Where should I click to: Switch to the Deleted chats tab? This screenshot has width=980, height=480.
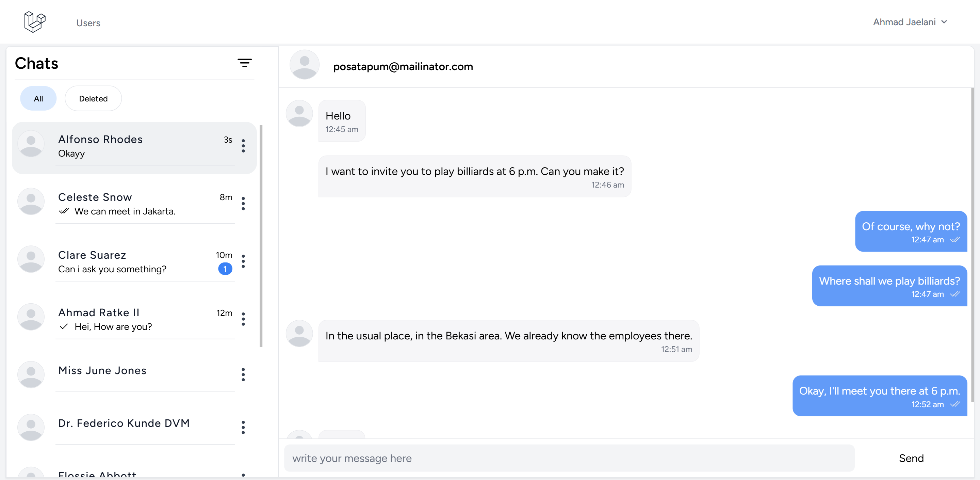click(93, 99)
